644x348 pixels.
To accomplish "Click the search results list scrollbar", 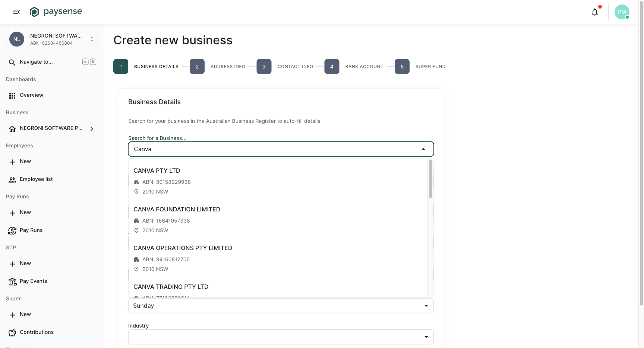I will point(430,179).
